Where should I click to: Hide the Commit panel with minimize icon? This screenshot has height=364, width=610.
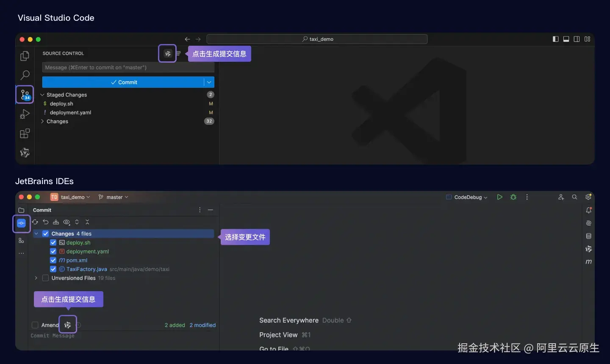pos(211,210)
